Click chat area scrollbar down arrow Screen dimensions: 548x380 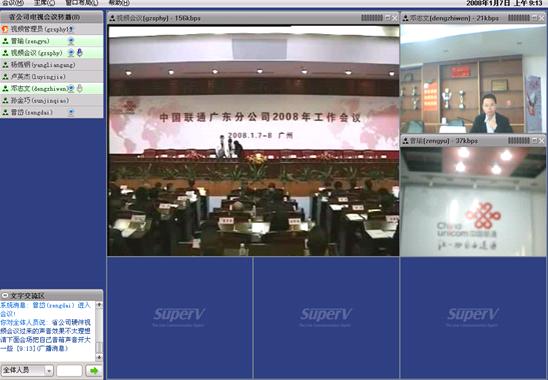99,357
